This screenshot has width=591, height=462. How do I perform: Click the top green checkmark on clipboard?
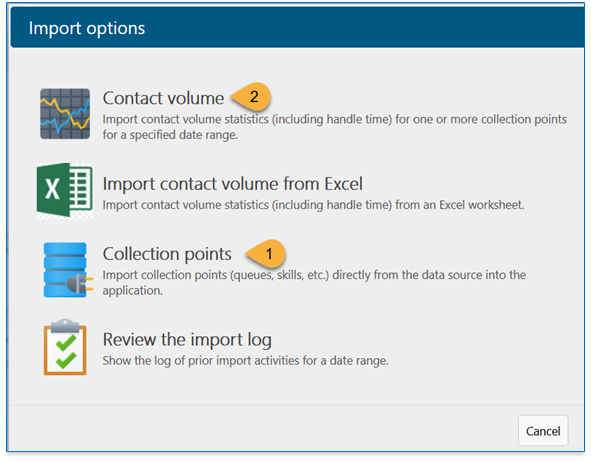66,342
